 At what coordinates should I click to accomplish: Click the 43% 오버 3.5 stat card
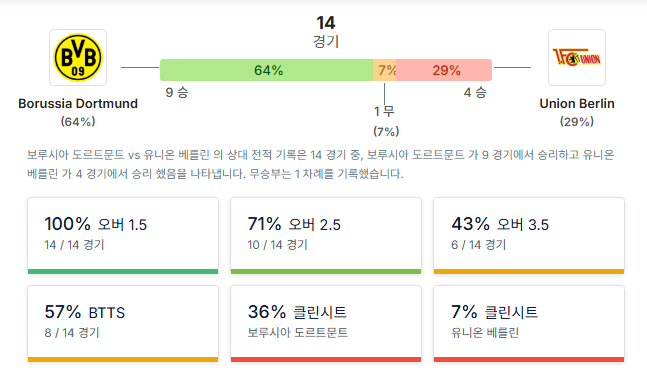(x=529, y=235)
